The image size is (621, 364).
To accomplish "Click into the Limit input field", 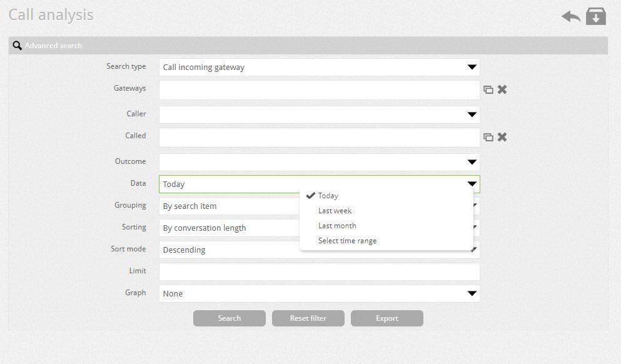I will pyautogui.click(x=319, y=271).
